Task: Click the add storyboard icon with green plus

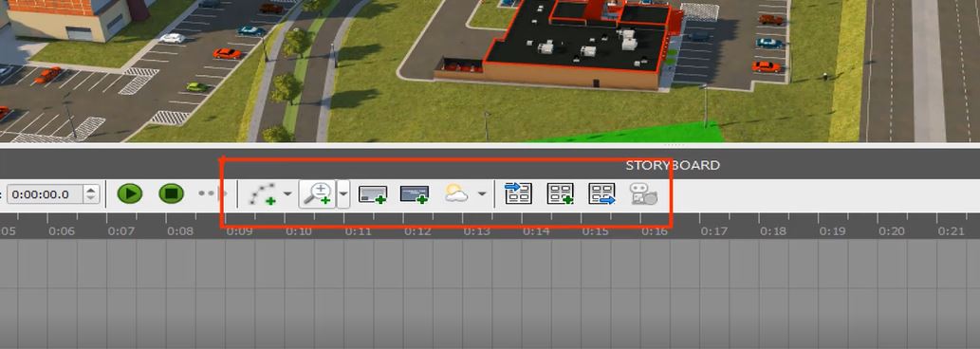Action: tap(560, 193)
